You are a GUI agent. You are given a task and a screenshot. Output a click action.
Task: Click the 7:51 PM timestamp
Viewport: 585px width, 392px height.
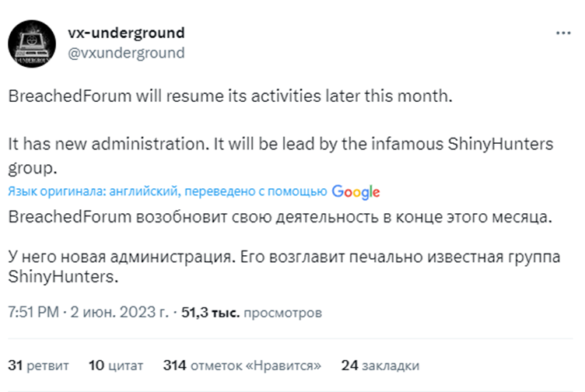click(x=33, y=313)
